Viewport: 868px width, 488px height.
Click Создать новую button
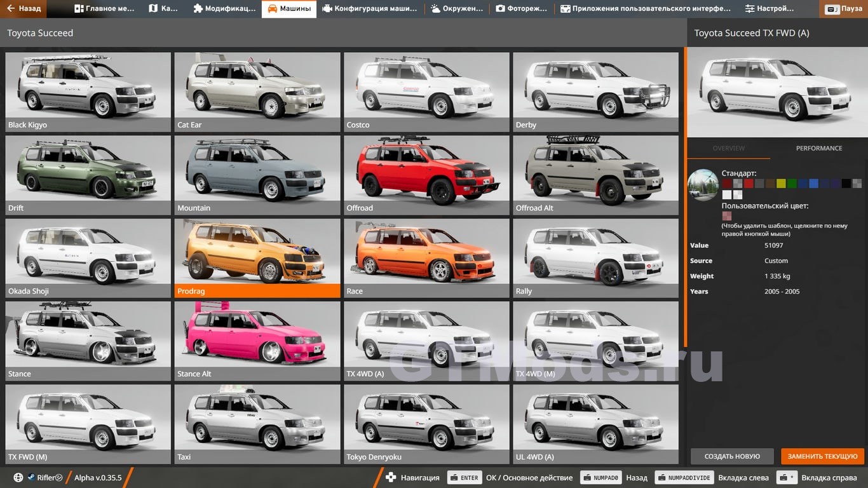[732, 456]
